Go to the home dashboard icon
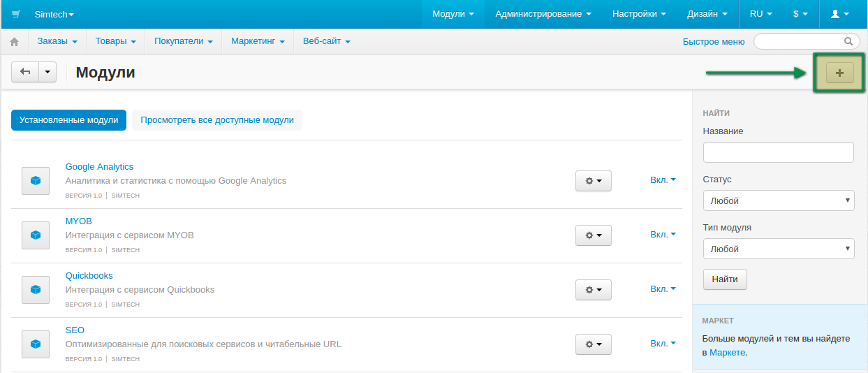 14,42
